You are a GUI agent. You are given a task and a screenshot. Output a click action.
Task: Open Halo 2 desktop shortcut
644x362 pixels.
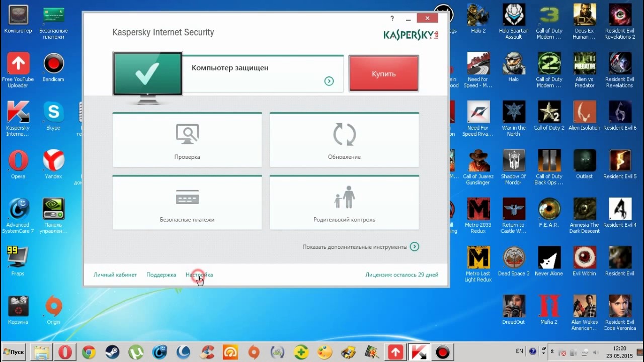[x=478, y=20]
